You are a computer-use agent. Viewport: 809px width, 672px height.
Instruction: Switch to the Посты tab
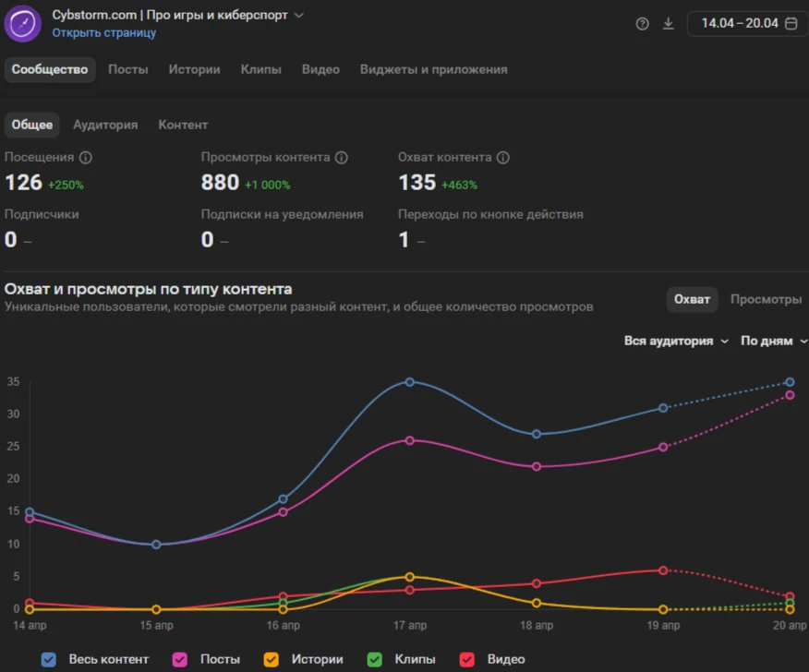point(128,69)
